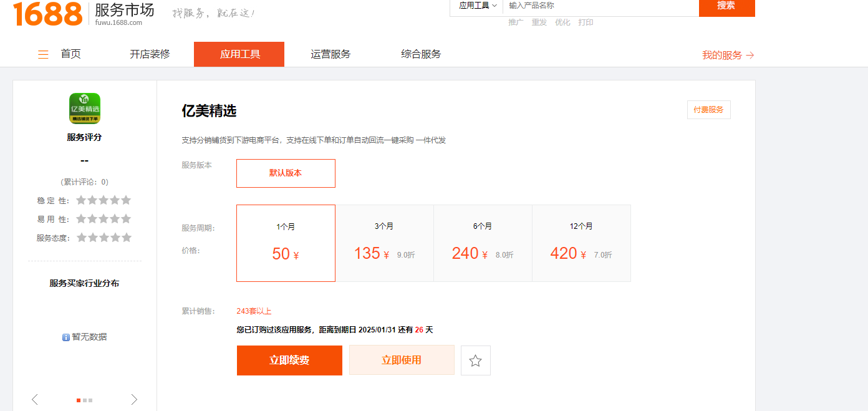Click the 亿美精选 app logo thumbnail

click(x=85, y=109)
